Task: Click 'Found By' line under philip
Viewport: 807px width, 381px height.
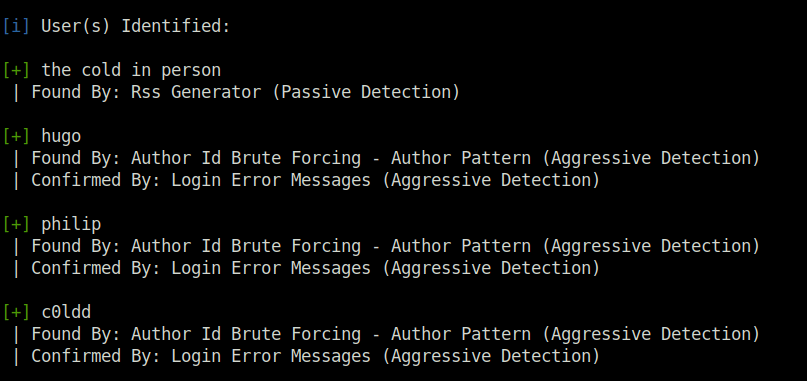Action: [386, 247]
